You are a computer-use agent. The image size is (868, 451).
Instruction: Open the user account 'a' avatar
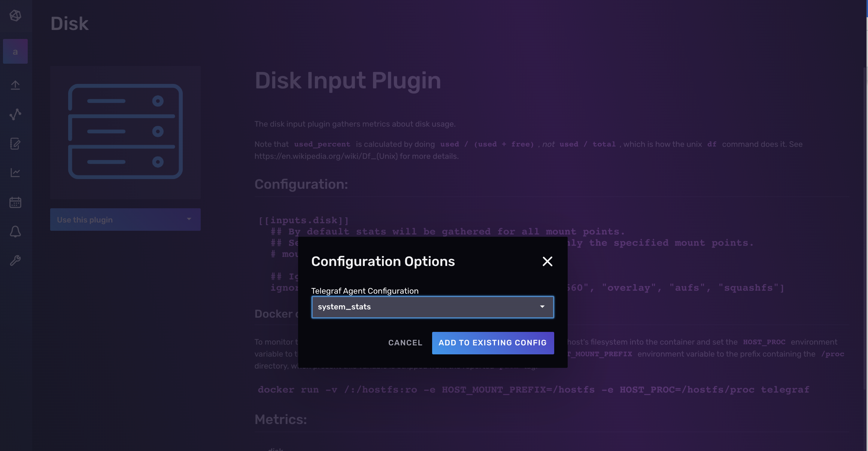[x=15, y=51]
